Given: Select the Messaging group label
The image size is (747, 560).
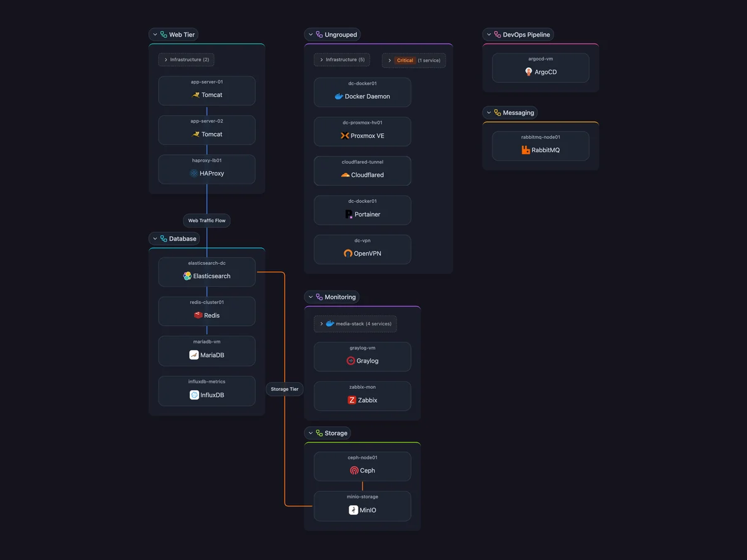Looking at the screenshot, I should point(519,113).
